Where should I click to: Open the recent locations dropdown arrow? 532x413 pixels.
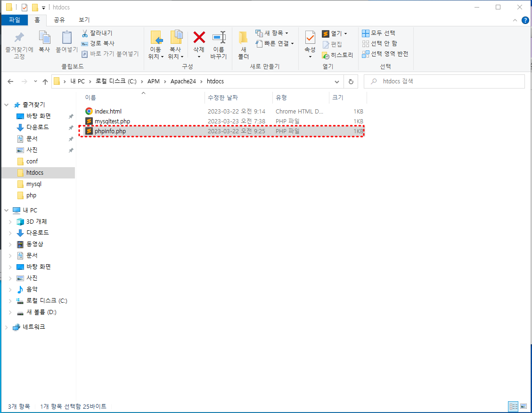click(36, 81)
